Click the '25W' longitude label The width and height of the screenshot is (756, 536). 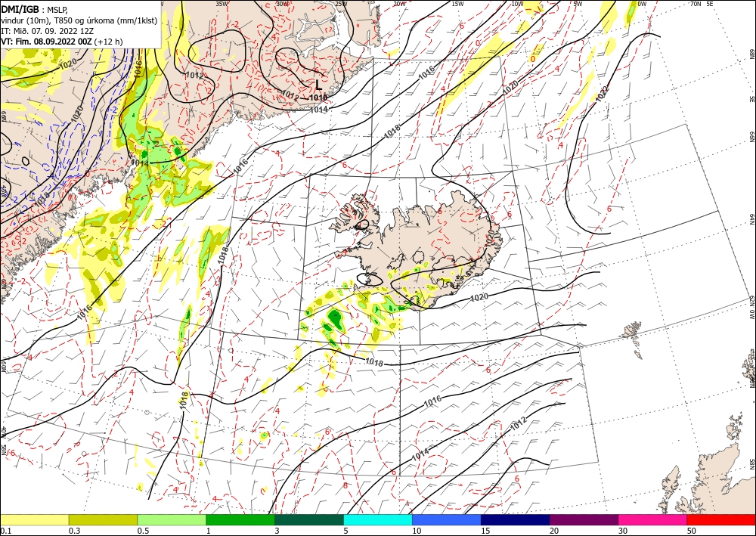[x=341, y=4]
